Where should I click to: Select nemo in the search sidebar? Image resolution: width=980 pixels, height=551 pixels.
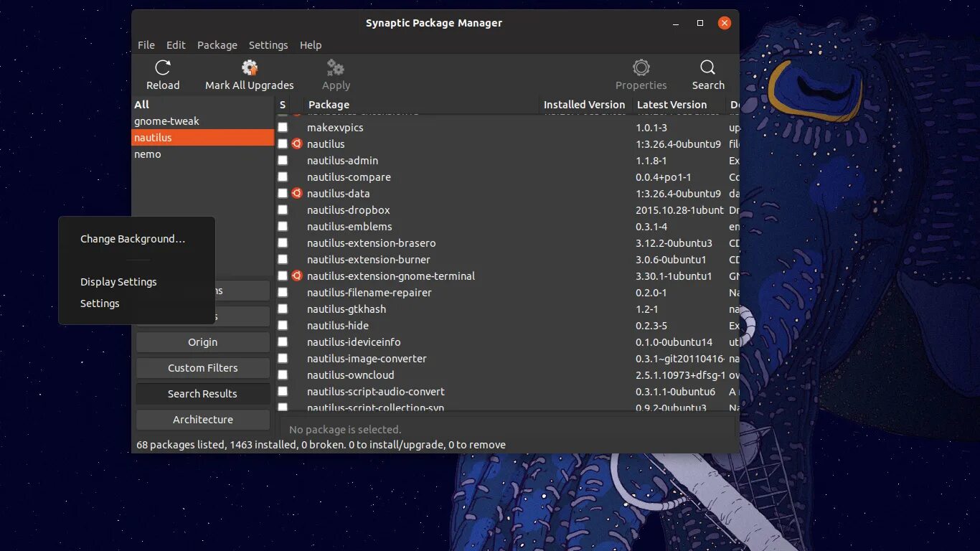pos(202,154)
